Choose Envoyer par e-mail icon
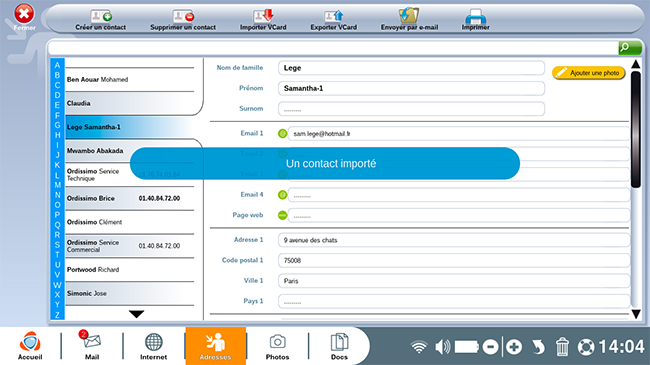This screenshot has height=365, width=650. (409, 16)
